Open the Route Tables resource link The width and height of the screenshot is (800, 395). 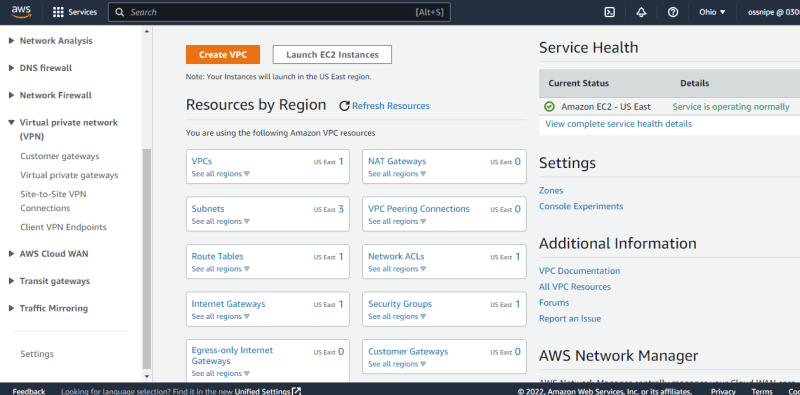pos(217,256)
